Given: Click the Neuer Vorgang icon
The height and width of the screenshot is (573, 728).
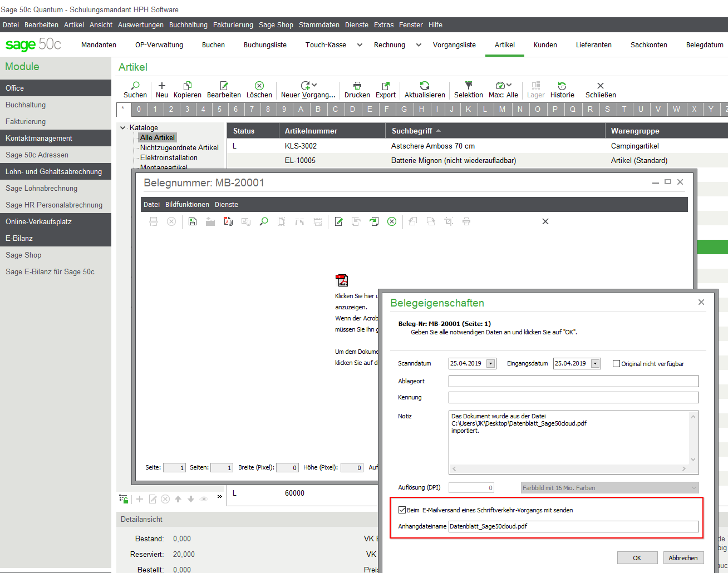Looking at the screenshot, I should pos(306,86).
